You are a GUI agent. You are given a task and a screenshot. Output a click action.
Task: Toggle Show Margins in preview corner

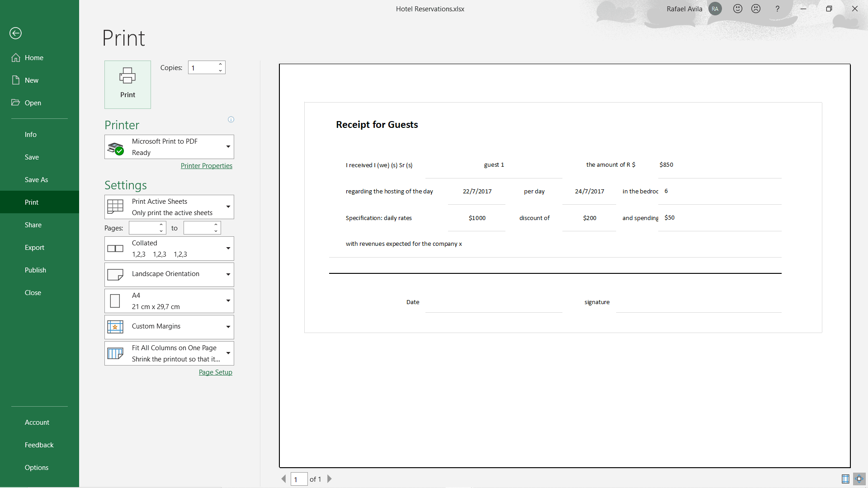click(x=845, y=479)
